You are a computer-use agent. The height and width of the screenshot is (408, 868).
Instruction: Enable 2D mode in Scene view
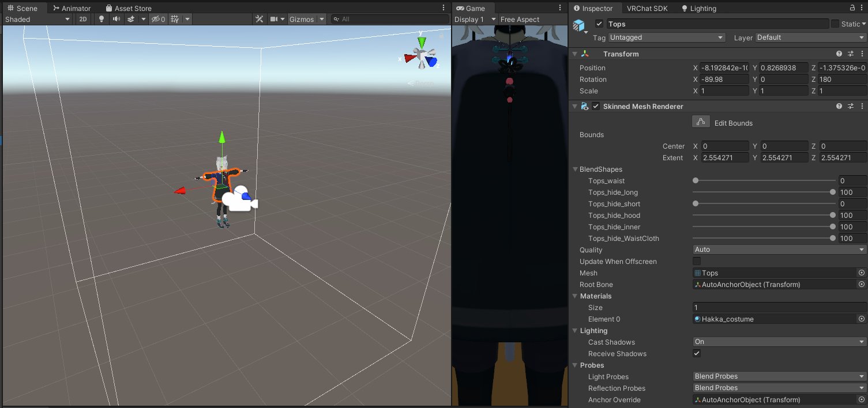tap(82, 19)
